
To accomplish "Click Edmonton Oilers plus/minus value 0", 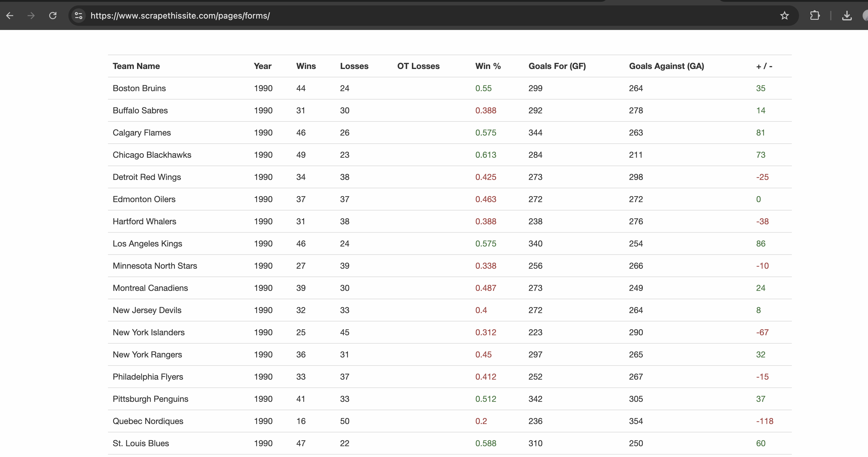I will tap(758, 199).
